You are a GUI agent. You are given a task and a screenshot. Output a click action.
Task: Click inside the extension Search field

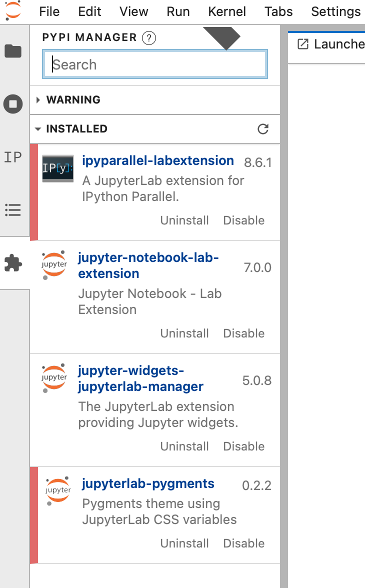coord(154,64)
